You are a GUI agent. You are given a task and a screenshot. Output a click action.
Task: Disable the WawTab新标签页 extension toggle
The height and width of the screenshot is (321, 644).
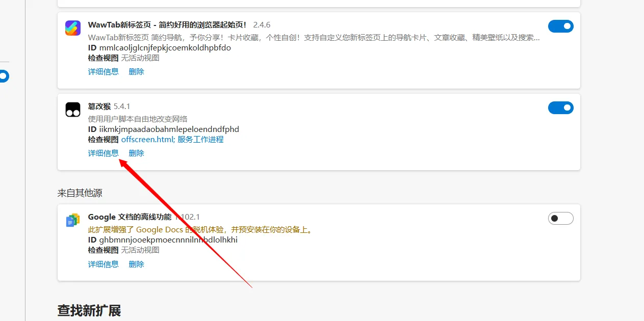560,26
